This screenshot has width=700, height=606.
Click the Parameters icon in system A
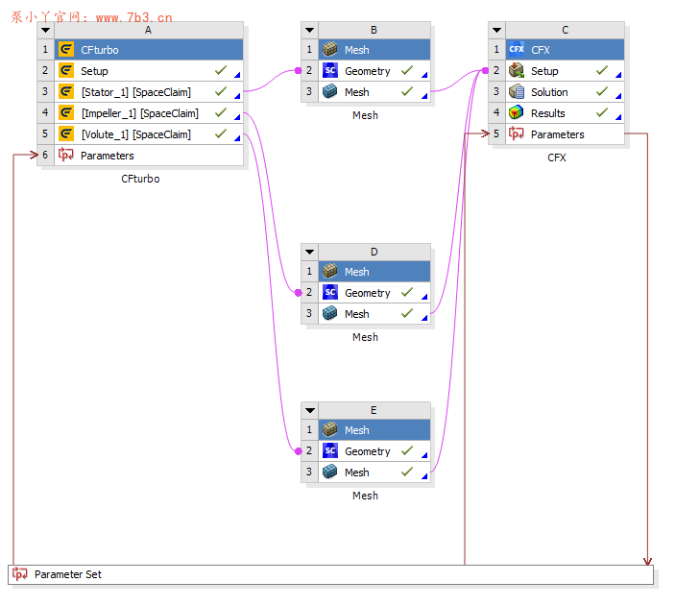click(66, 155)
